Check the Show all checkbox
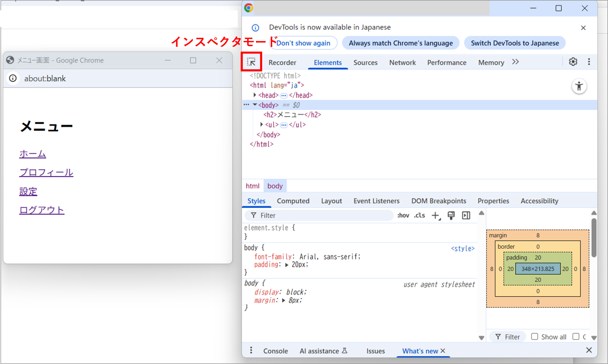 (x=535, y=336)
